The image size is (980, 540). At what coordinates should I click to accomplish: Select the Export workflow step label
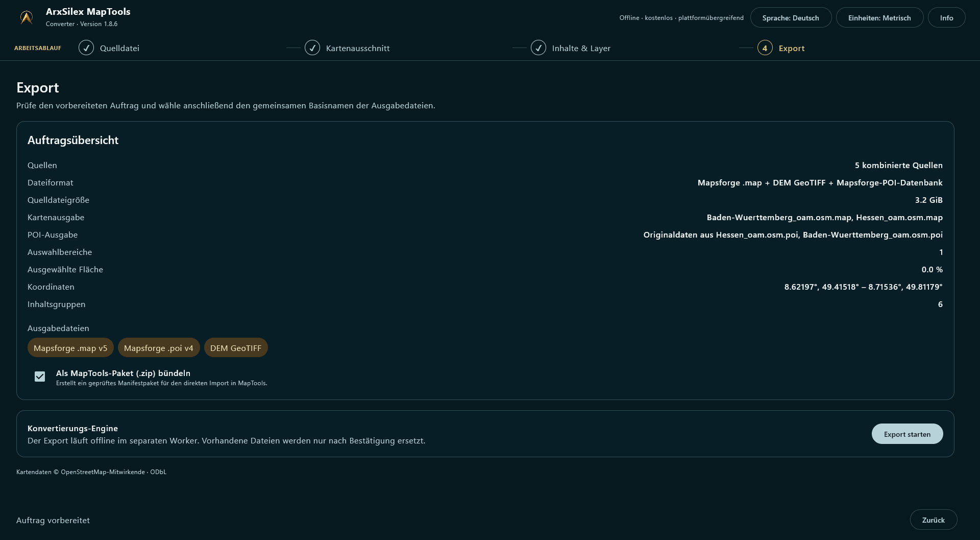pyautogui.click(x=792, y=48)
